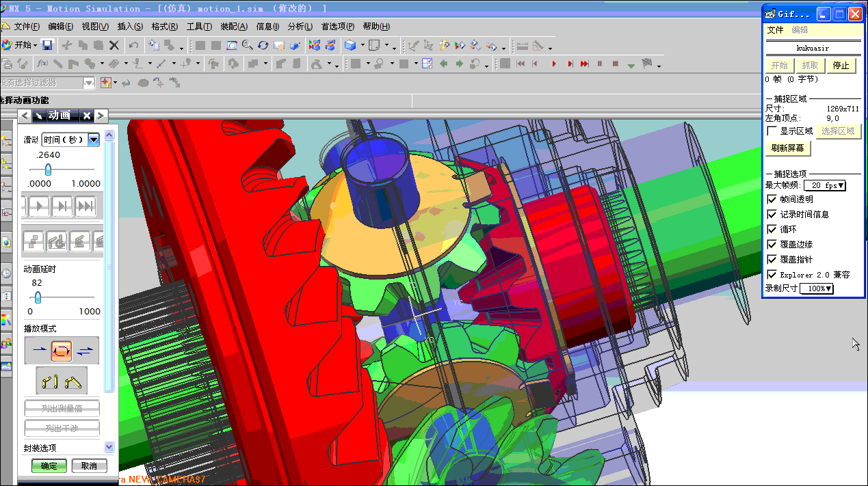Click the 停止 button in Gif recorder
The image size is (868, 486).
841,66
